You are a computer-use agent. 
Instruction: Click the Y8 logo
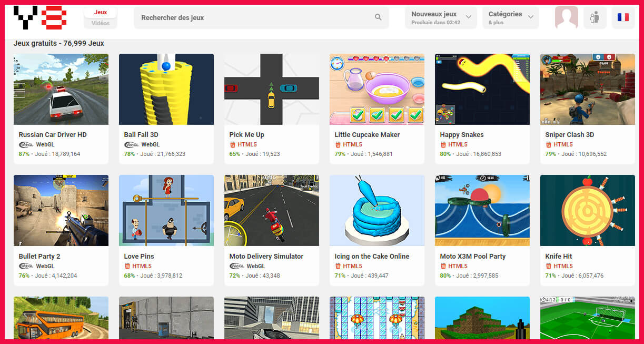pos(39,17)
